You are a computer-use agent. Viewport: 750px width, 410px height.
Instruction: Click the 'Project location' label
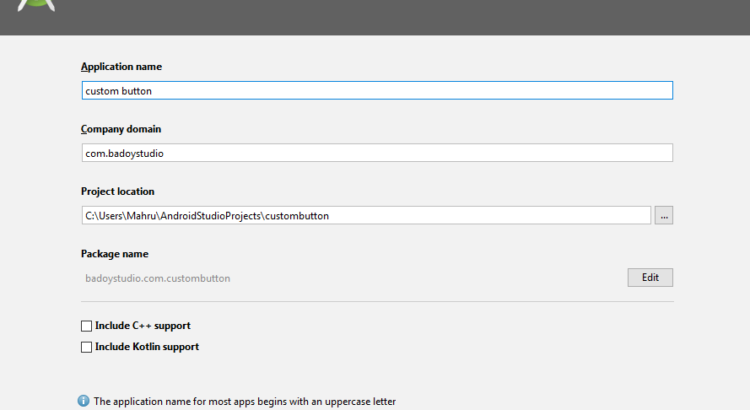(118, 191)
